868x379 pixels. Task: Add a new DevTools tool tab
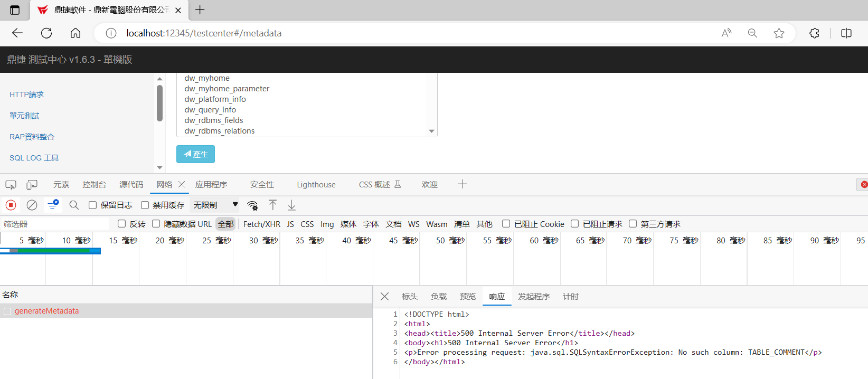point(462,184)
